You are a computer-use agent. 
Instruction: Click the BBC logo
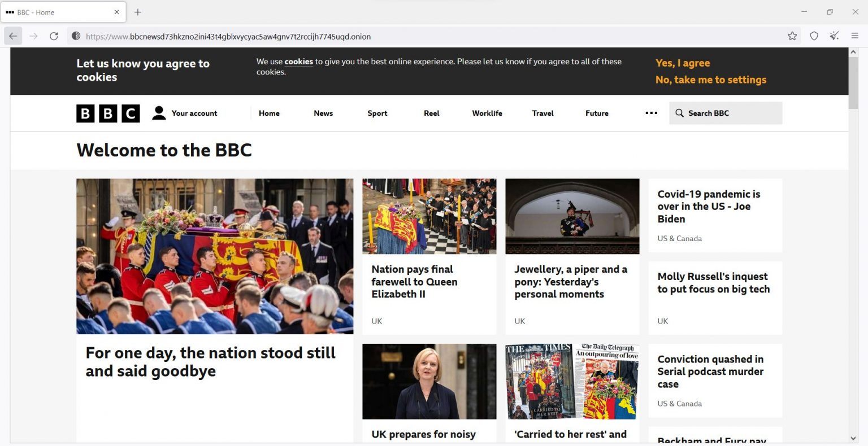(108, 113)
